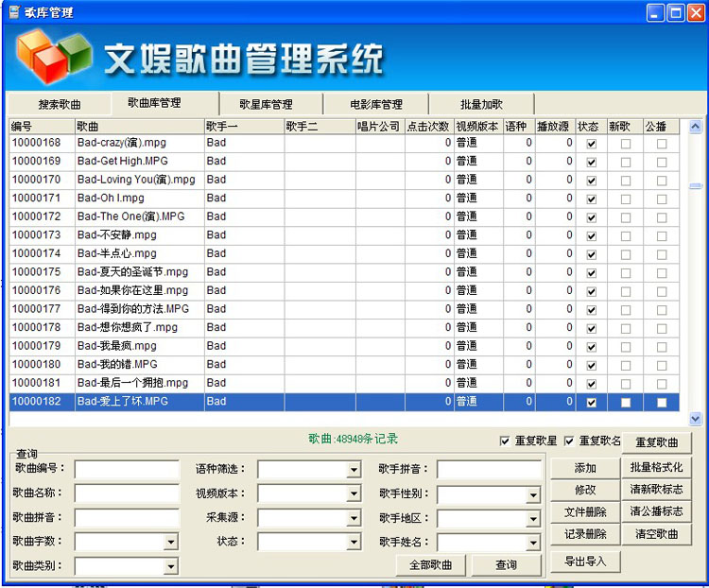Open the 歌曲字数 dropdown

pyautogui.click(x=170, y=542)
